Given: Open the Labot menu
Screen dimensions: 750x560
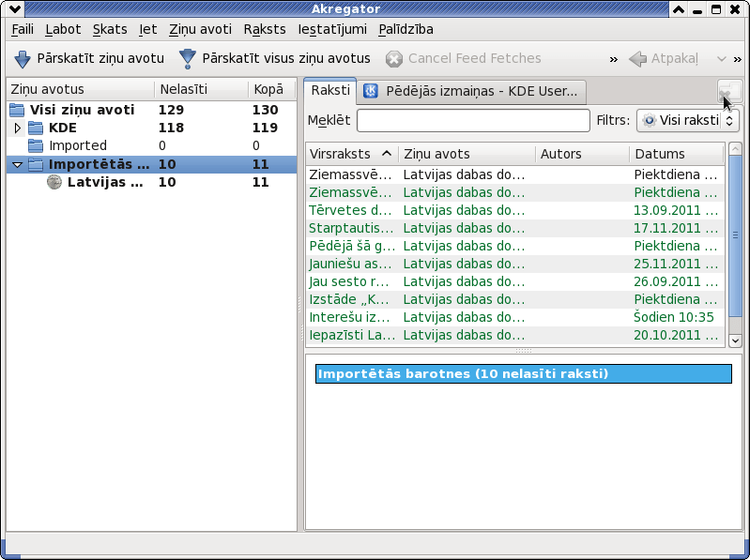Looking at the screenshot, I should pyautogui.click(x=63, y=30).
